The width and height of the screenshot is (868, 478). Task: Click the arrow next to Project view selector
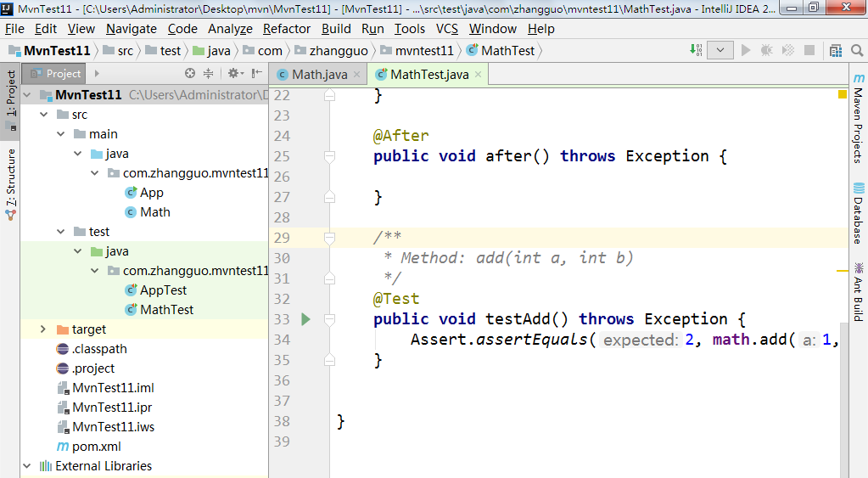[97, 73]
